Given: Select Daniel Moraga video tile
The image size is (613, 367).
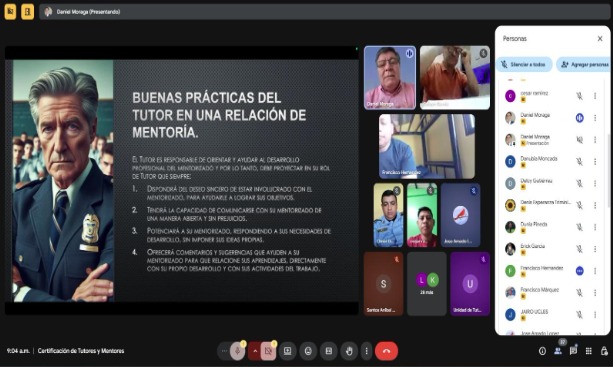Looking at the screenshot, I should (390, 77).
